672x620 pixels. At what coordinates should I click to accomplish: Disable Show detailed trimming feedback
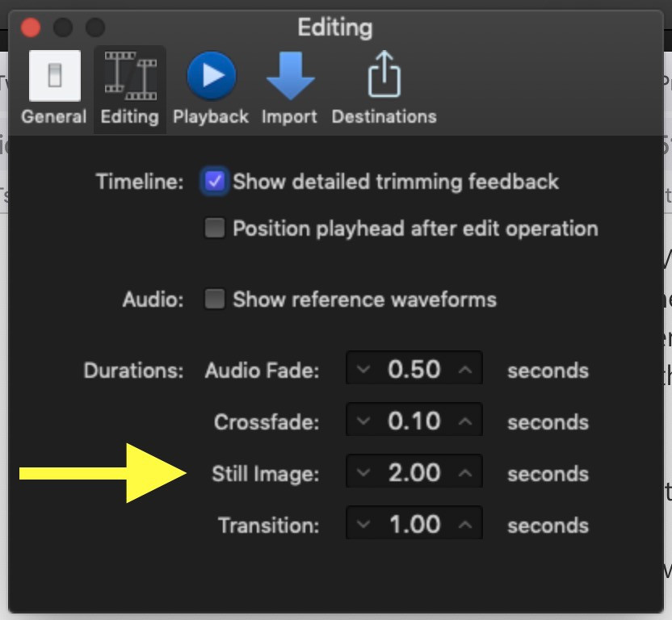215,182
